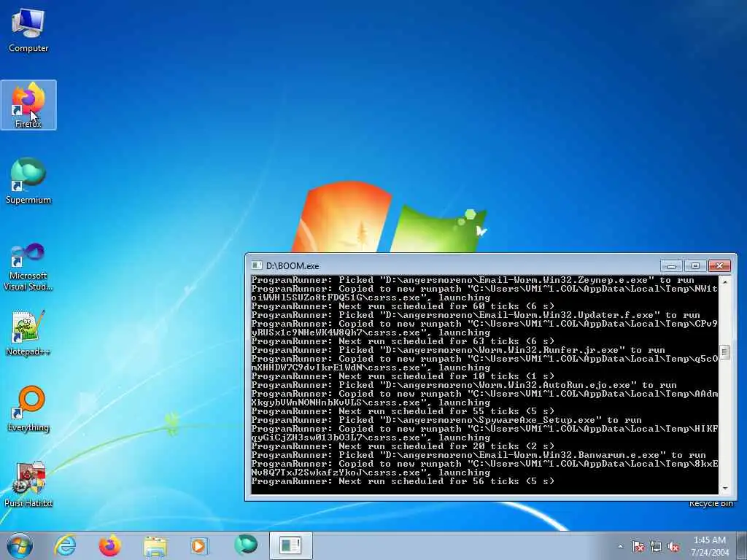
Task: Select the Firefox desktop shortcut
Action: pos(28,105)
